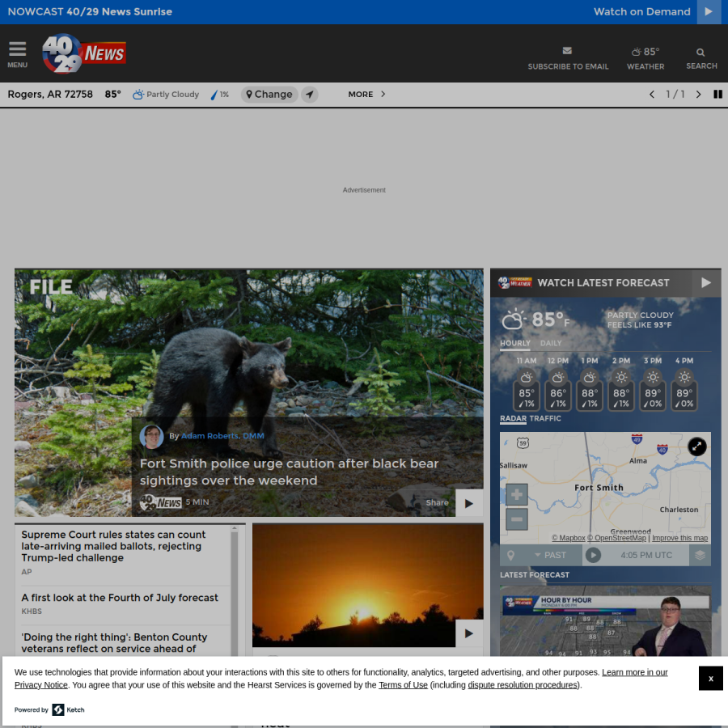Open Fort Smith black bear sightings headline
The image size is (728, 728).
pos(289,472)
